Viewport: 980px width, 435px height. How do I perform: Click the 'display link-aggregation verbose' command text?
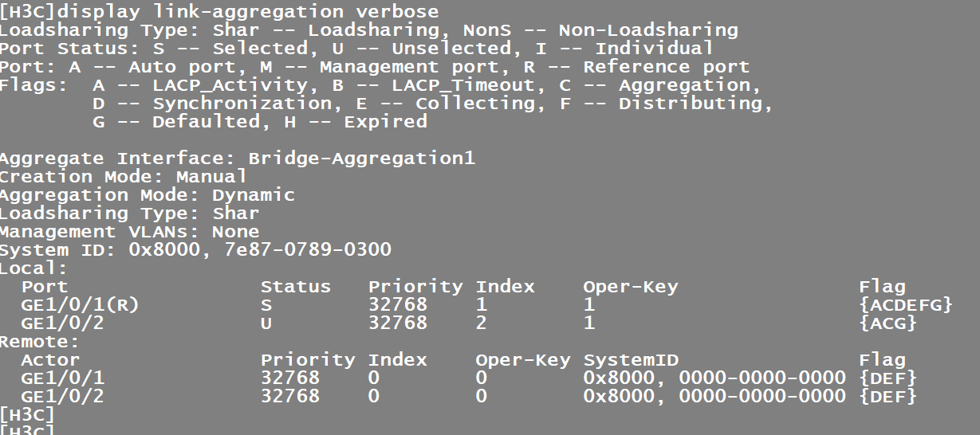pyautogui.click(x=247, y=12)
